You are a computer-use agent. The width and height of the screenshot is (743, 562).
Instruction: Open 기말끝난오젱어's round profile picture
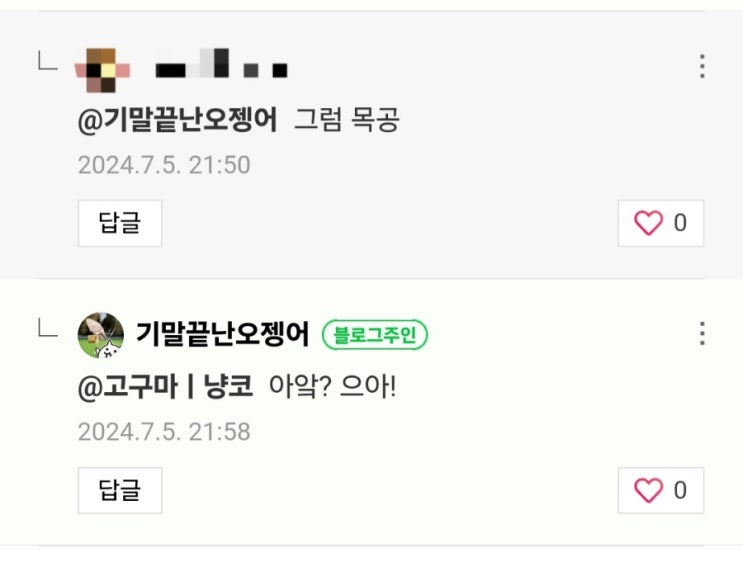tap(100, 335)
